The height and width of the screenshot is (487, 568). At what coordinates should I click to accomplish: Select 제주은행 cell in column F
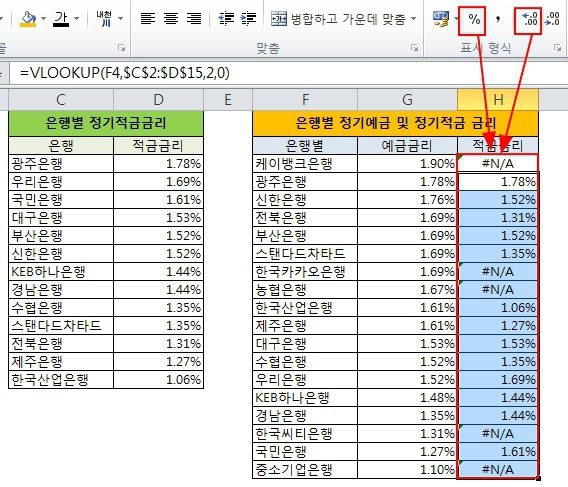pyautogui.click(x=305, y=326)
